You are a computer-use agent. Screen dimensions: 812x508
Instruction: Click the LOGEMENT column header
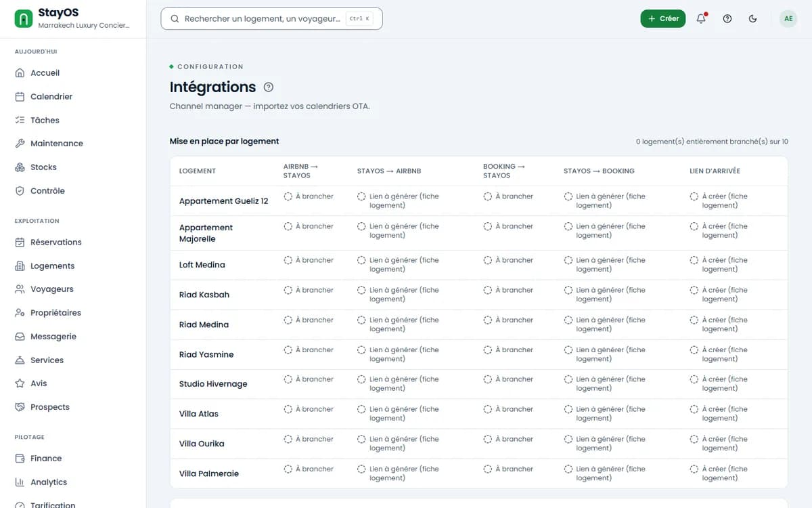coord(198,171)
